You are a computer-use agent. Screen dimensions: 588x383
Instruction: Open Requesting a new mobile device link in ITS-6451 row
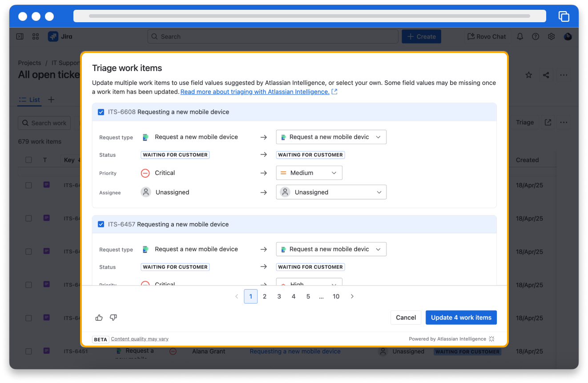(295, 351)
